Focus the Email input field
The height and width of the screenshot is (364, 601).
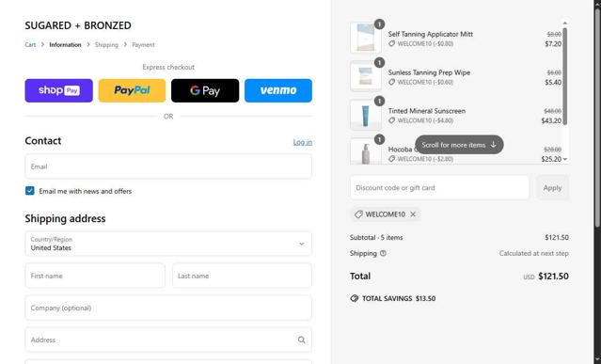tap(168, 166)
